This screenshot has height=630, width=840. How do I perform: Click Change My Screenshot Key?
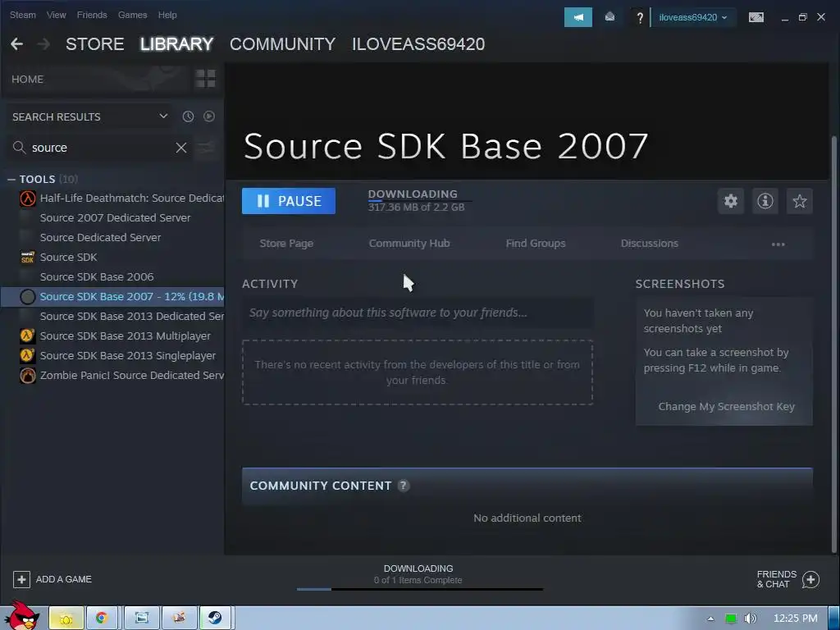[727, 407]
